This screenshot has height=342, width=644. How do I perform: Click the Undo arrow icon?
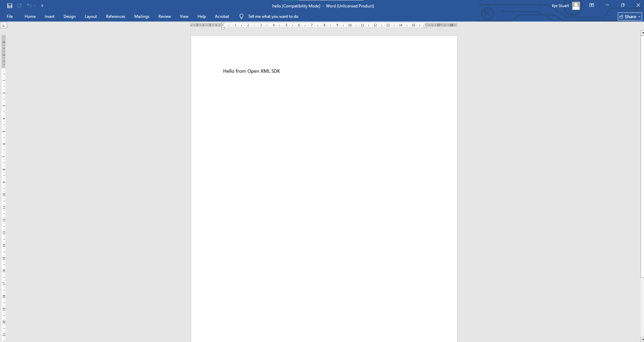pyautogui.click(x=29, y=6)
